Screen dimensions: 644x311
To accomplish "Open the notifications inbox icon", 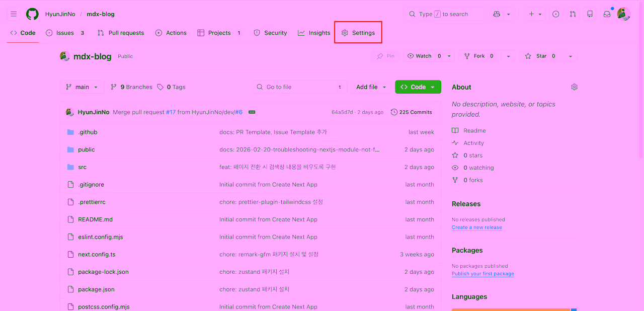I will [x=606, y=14].
